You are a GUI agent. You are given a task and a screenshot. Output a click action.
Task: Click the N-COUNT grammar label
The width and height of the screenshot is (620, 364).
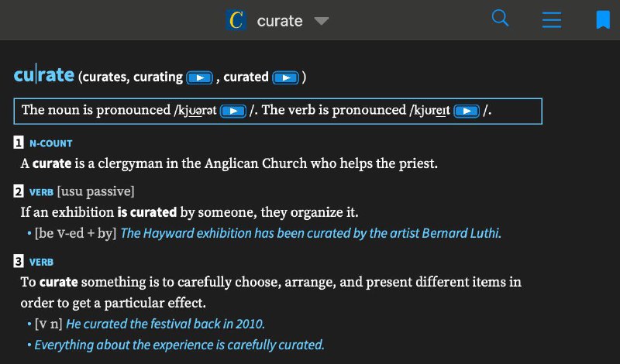pos(50,143)
